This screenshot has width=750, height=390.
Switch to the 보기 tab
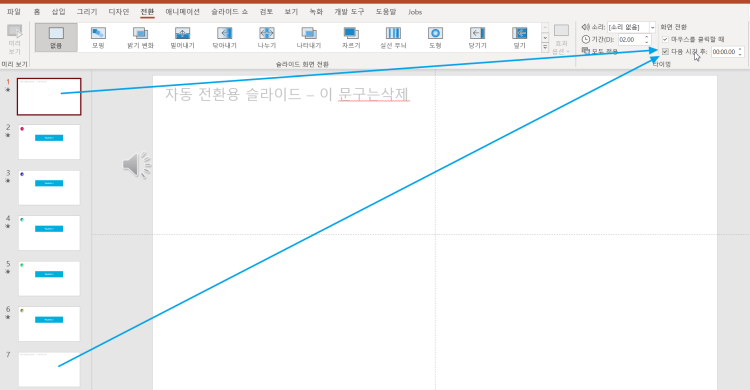click(291, 12)
